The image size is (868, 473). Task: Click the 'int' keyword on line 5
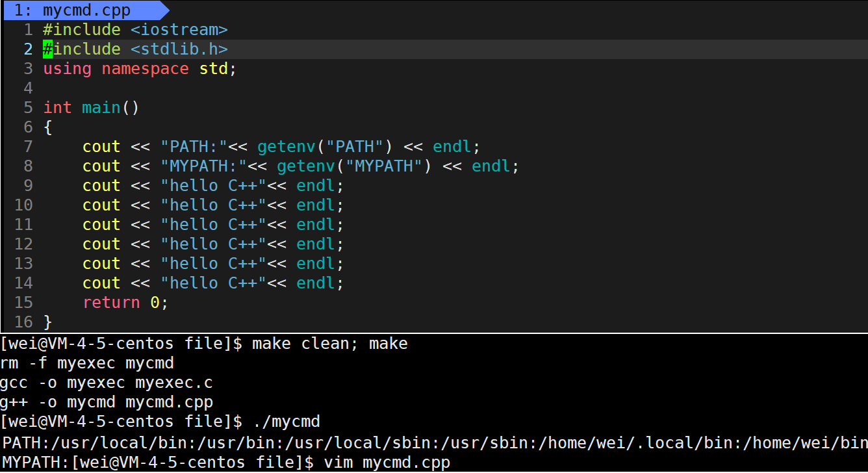pyautogui.click(x=57, y=108)
